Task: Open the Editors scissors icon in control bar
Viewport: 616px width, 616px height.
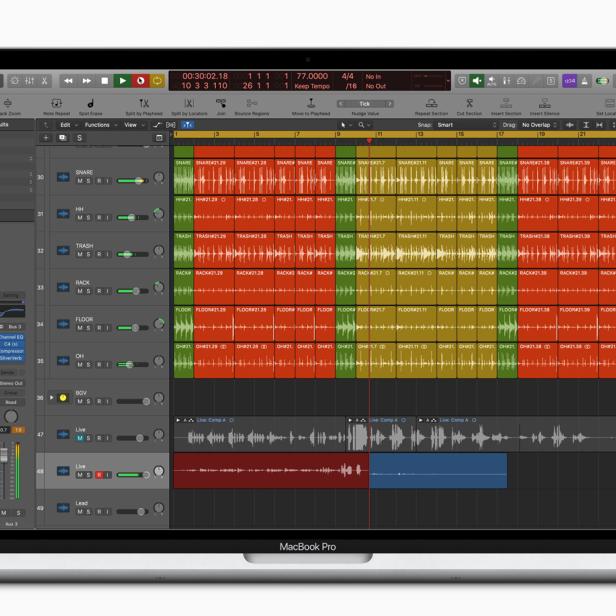Action: (x=44, y=81)
